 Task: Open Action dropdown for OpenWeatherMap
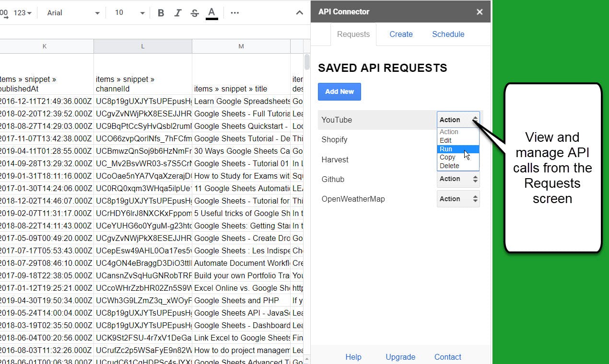click(458, 199)
